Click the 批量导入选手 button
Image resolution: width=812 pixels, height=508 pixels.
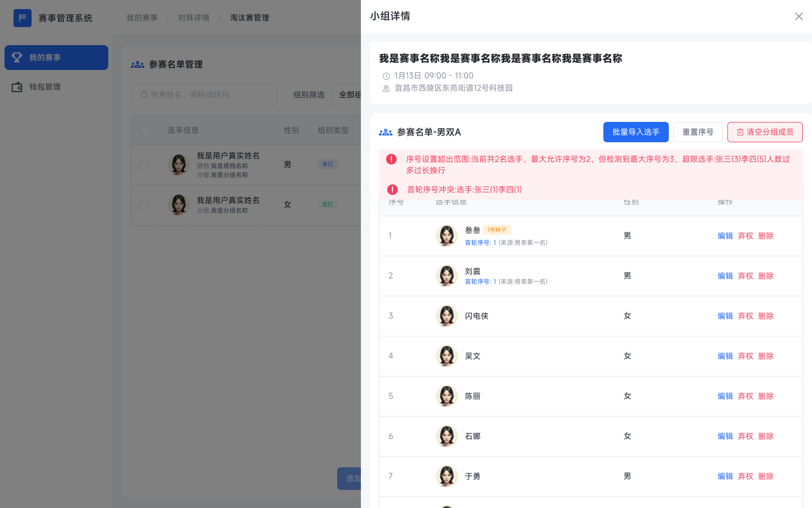(x=636, y=132)
